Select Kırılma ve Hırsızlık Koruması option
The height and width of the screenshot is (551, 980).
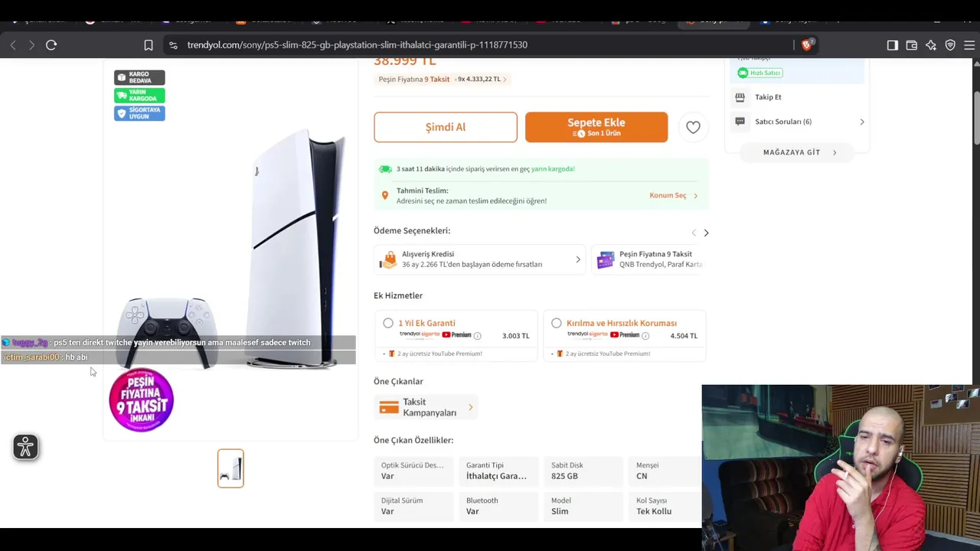point(557,323)
